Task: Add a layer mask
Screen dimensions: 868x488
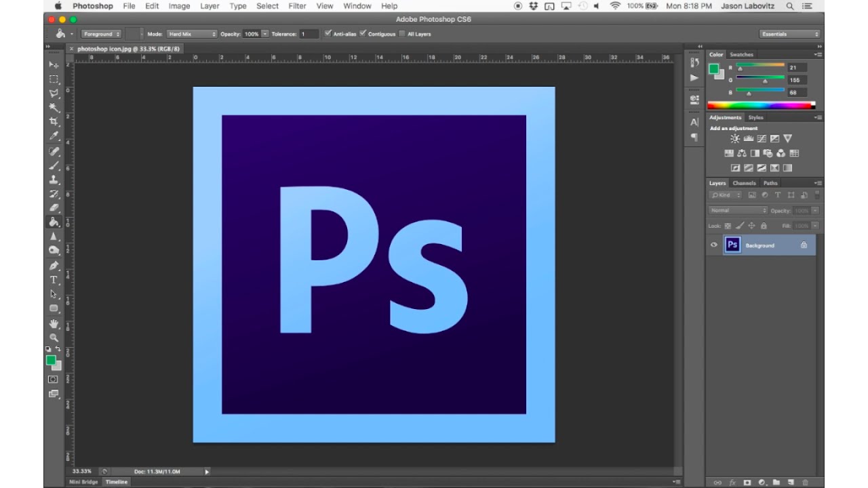Action: click(x=747, y=483)
